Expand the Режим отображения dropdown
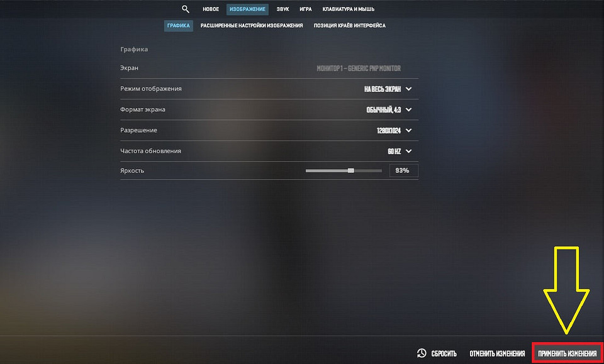Image resolution: width=604 pixels, height=364 pixels. point(408,89)
